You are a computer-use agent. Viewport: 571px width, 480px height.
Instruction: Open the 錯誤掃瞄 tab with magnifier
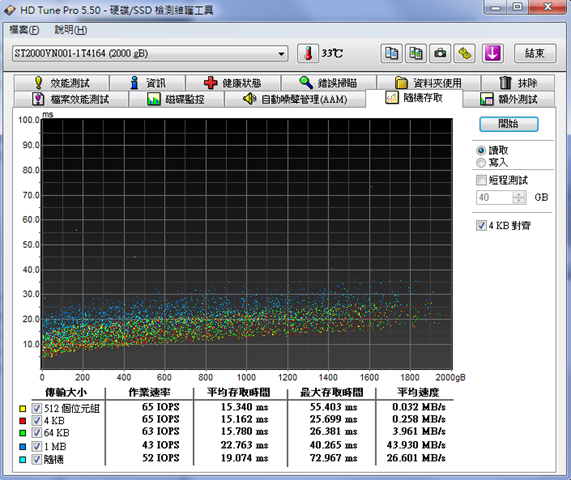(328, 83)
